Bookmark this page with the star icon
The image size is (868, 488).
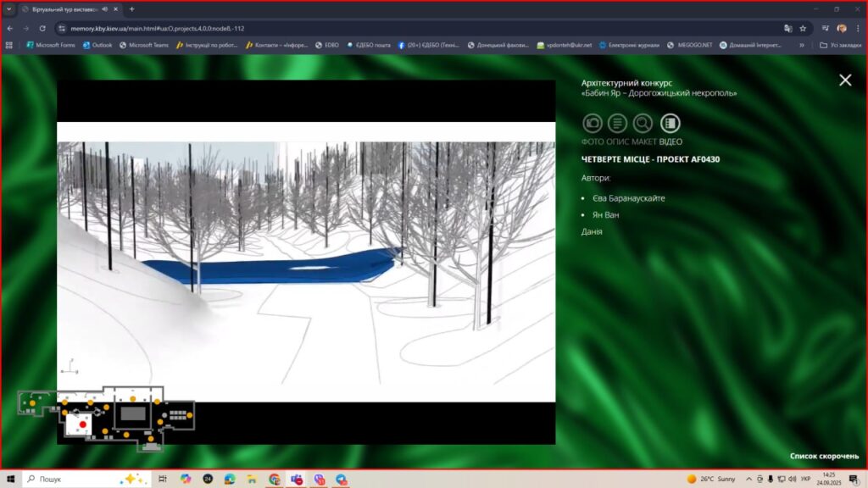[x=803, y=28]
